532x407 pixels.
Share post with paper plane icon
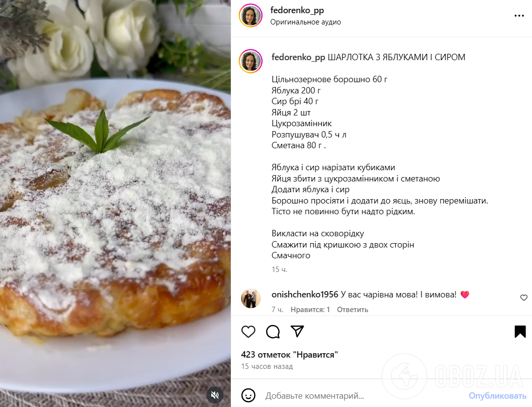297,331
